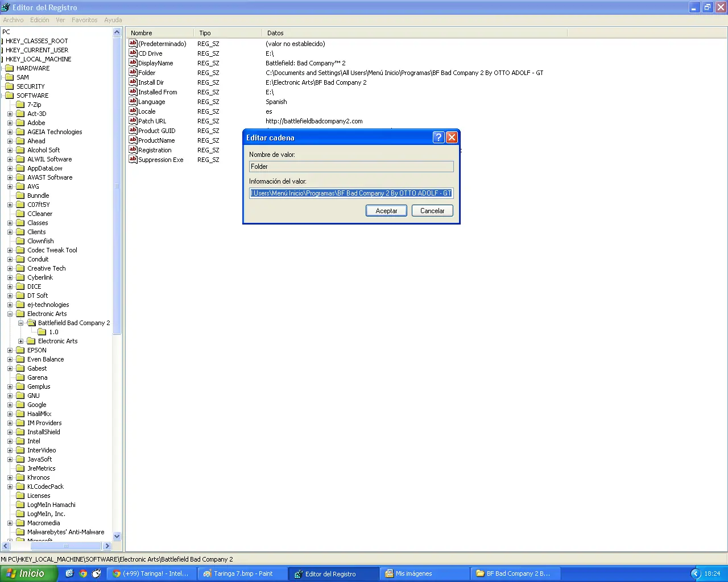This screenshot has width=728, height=582.
Task: Click the string icon beside Installed From
Action: [133, 92]
